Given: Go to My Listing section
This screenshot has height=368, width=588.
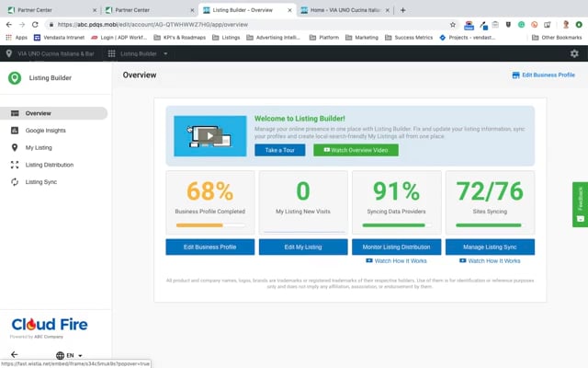Looking at the screenshot, I should 39,147.
